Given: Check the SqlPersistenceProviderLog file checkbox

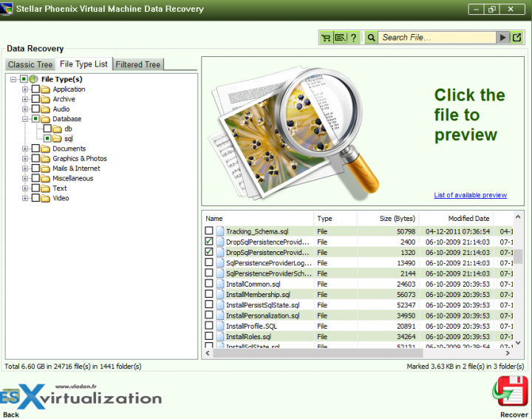Looking at the screenshot, I should coord(209,262).
